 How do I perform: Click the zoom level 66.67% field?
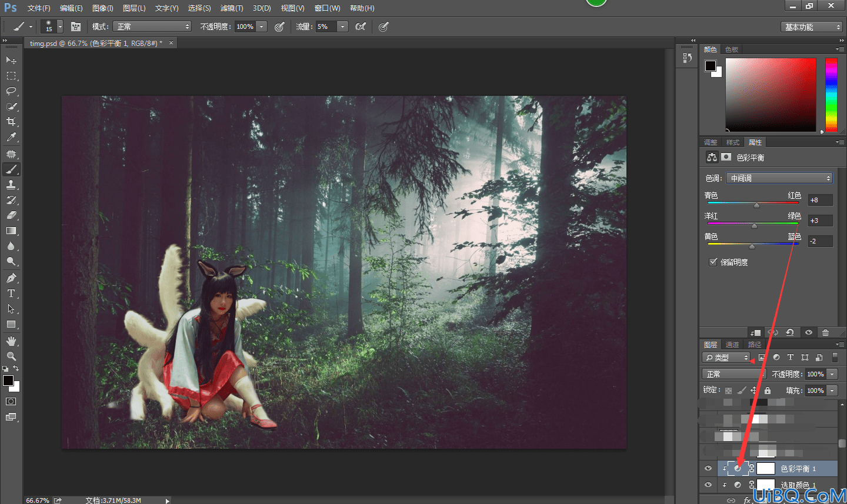38,500
